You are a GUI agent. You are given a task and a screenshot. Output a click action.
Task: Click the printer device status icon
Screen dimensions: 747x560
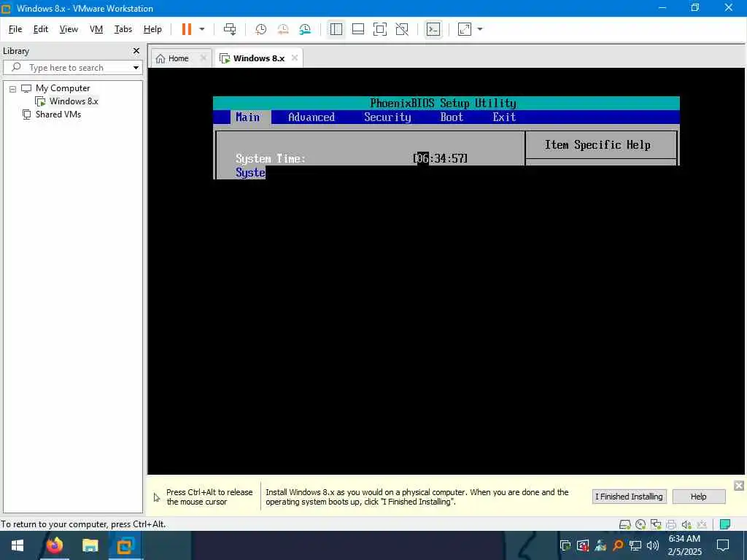tap(671, 524)
